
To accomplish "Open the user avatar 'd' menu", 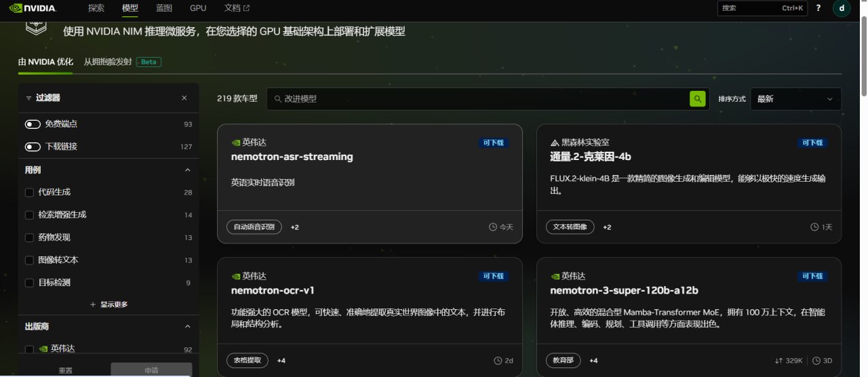I will click(x=842, y=8).
